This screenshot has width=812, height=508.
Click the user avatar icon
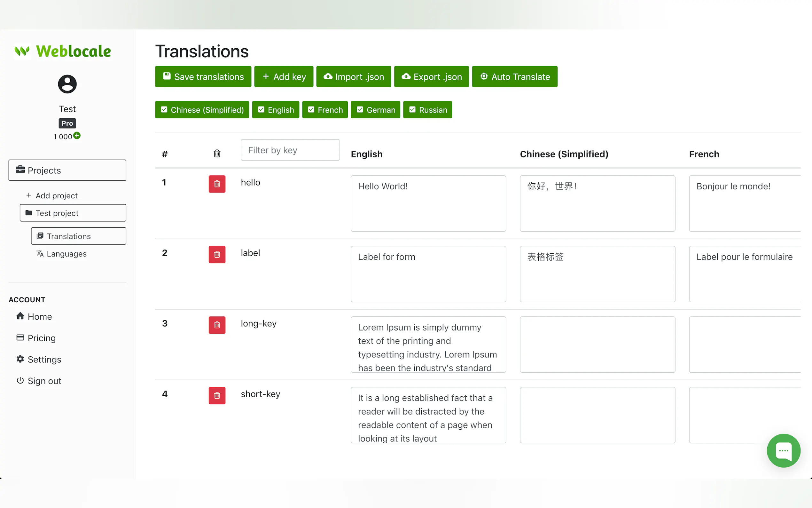pyautogui.click(x=67, y=84)
